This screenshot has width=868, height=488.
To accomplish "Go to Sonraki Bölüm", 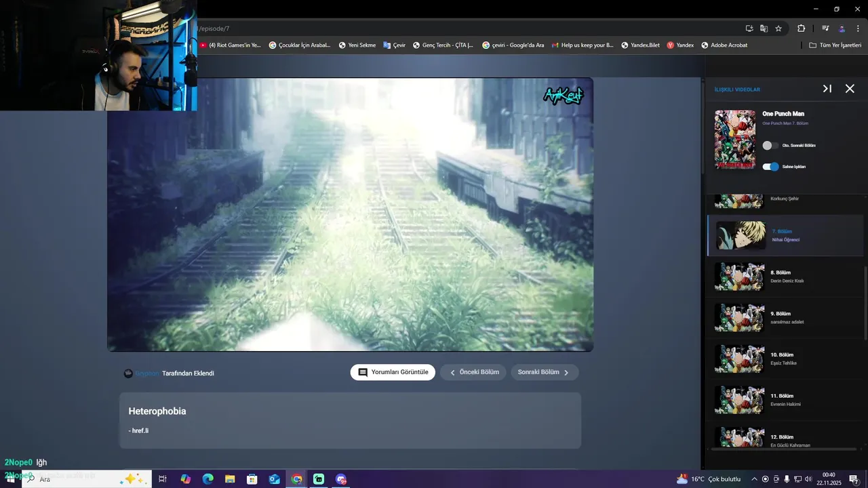I will coord(545,372).
